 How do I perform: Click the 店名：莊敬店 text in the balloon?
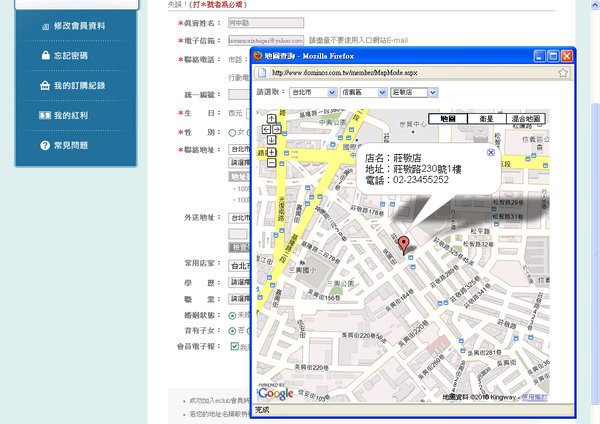click(x=393, y=158)
